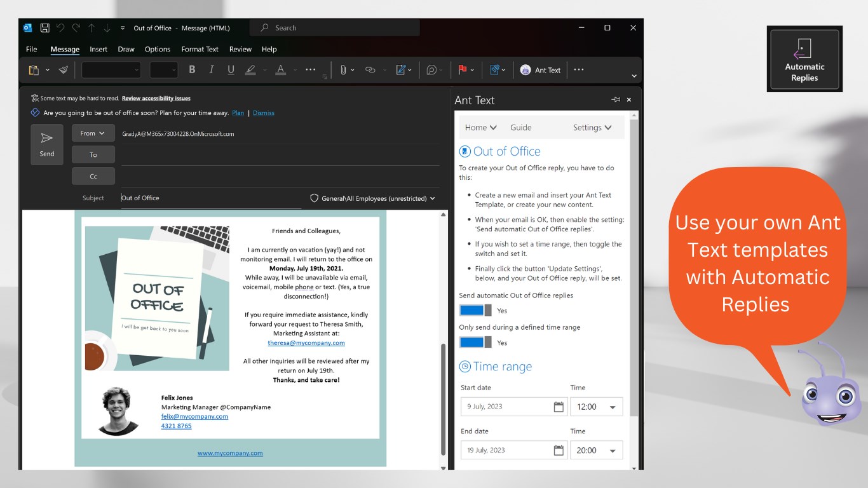The width and height of the screenshot is (868, 488).
Task: Switch to the Options tab
Action: pos(158,49)
